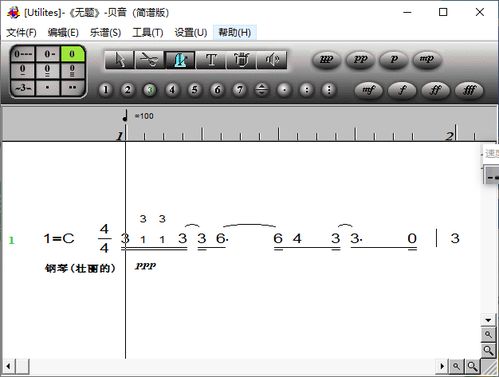This screenshot has height=377, width=499.
Task: Click the horizontal scrollbar right arrow
Action: 442,366
